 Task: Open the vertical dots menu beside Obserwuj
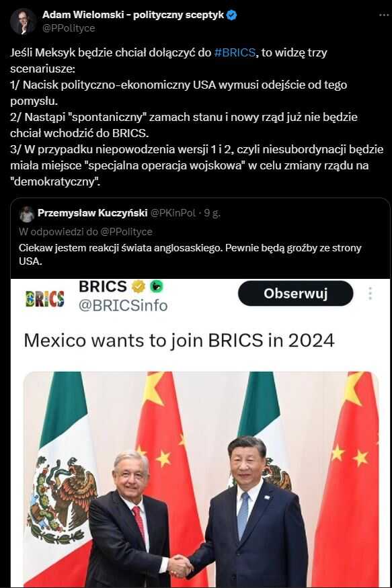tap(370, 294)
